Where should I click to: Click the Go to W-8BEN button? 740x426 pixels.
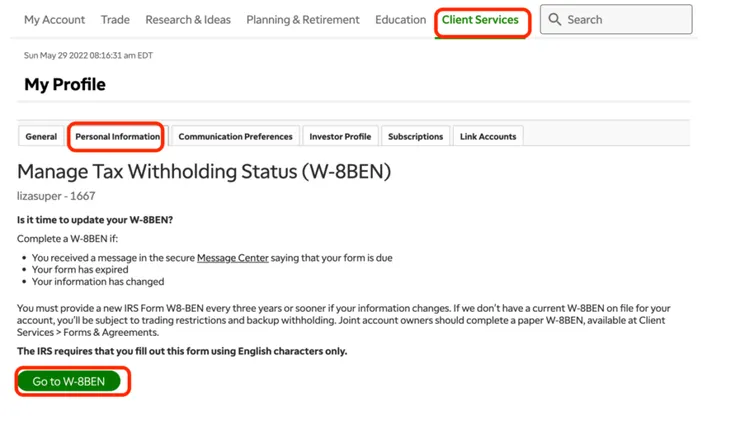click(x=68, y=381)
